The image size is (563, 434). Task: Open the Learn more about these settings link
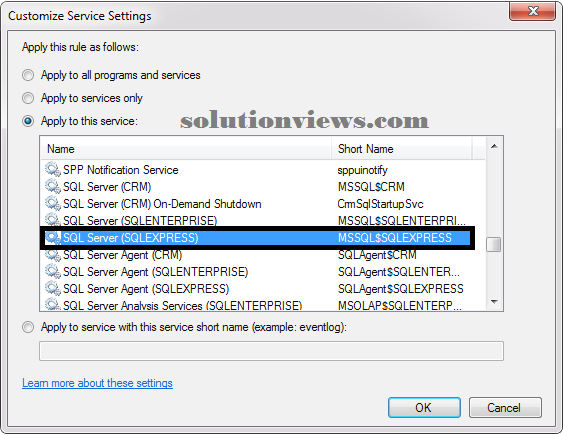coord(97,383)
